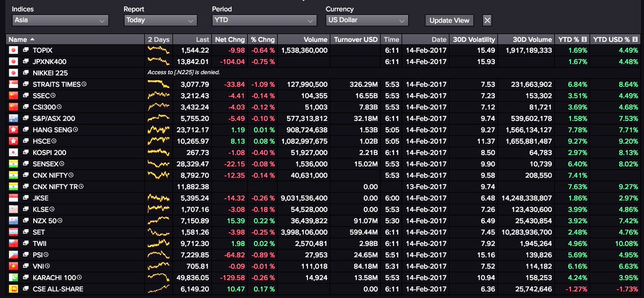Click the Singapore flag beside STRAITS TIMES
Image resolution: width=644 pixels, height=298 pixels.
coord(14,84)
